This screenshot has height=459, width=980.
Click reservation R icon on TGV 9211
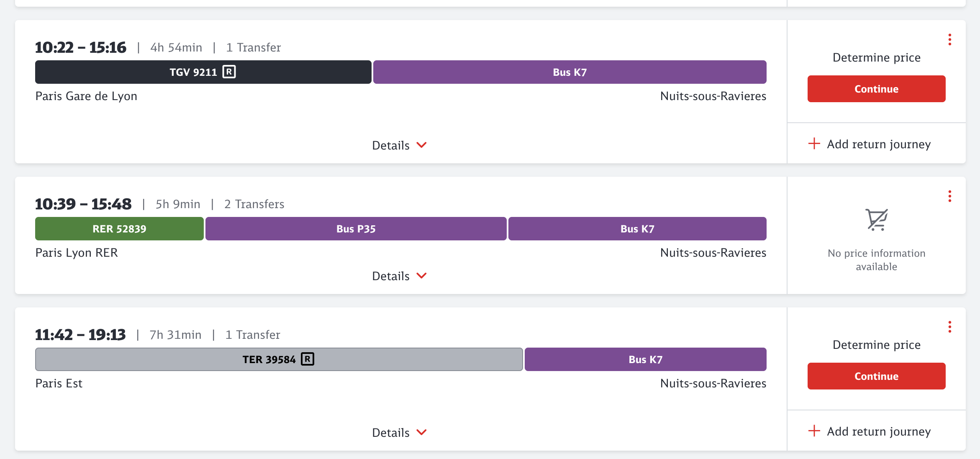(x=229, y=72)
